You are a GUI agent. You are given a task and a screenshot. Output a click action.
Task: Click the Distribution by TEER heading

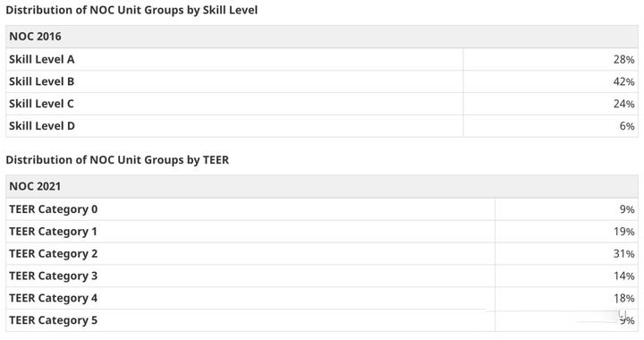[x=117, y=160]
